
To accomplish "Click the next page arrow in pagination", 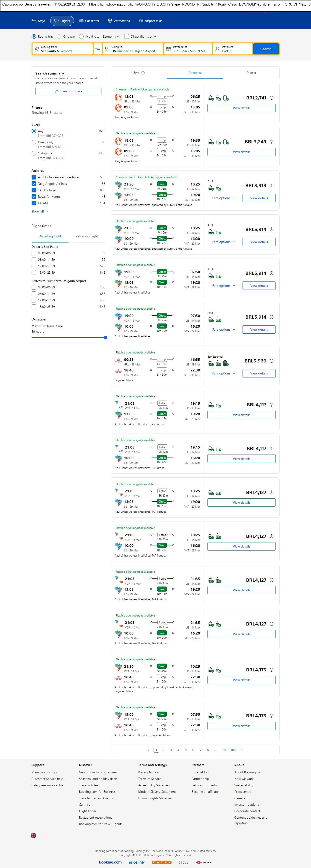I will point(242,750).
